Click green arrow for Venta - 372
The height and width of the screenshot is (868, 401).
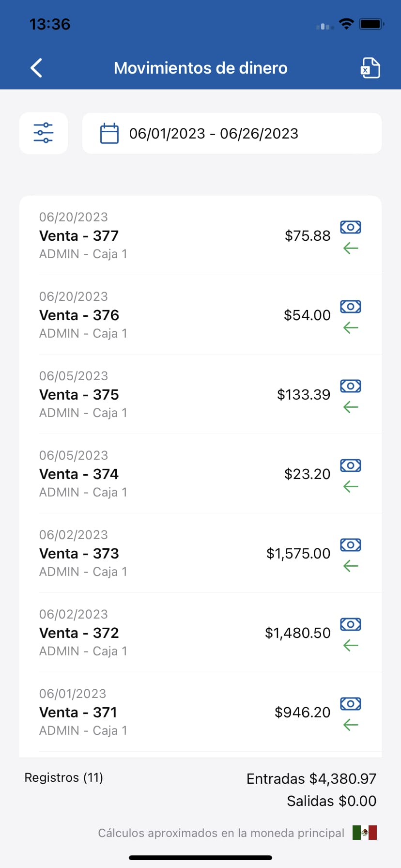tap(350, 646)
